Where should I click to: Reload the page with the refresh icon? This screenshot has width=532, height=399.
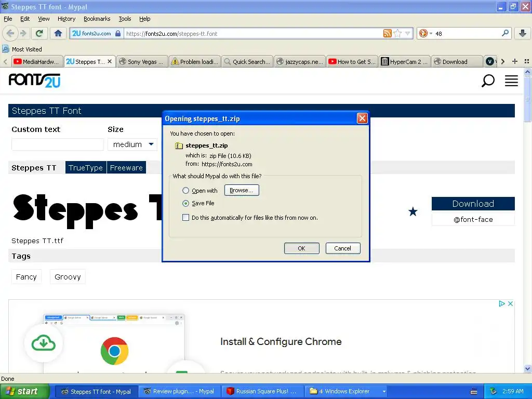[39, 33]
